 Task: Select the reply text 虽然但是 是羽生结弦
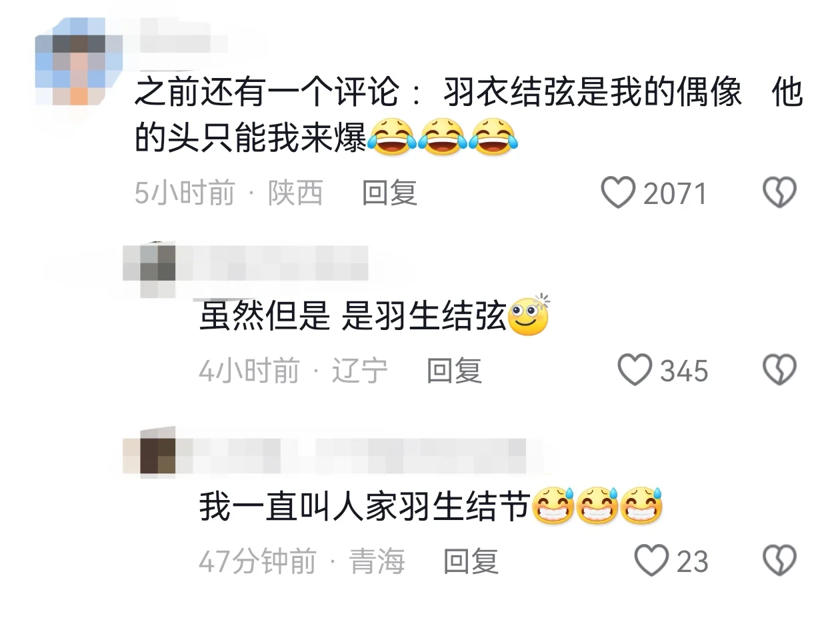[374, 316]
